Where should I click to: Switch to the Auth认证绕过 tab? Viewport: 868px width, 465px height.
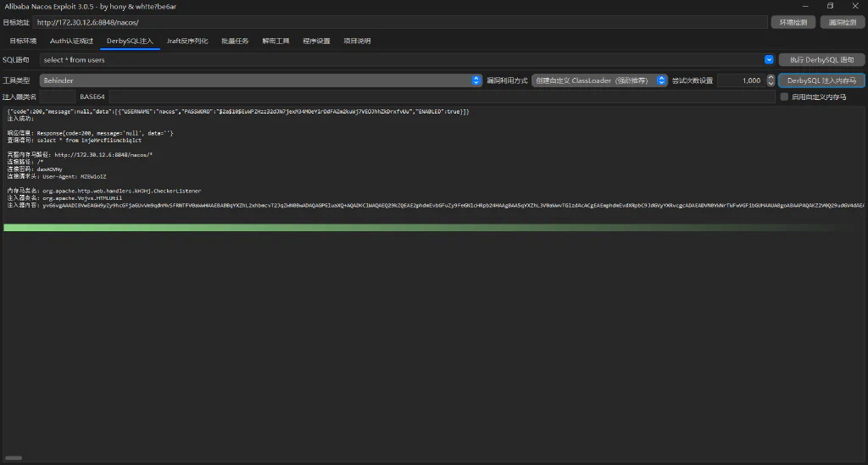tap(71, 41)
